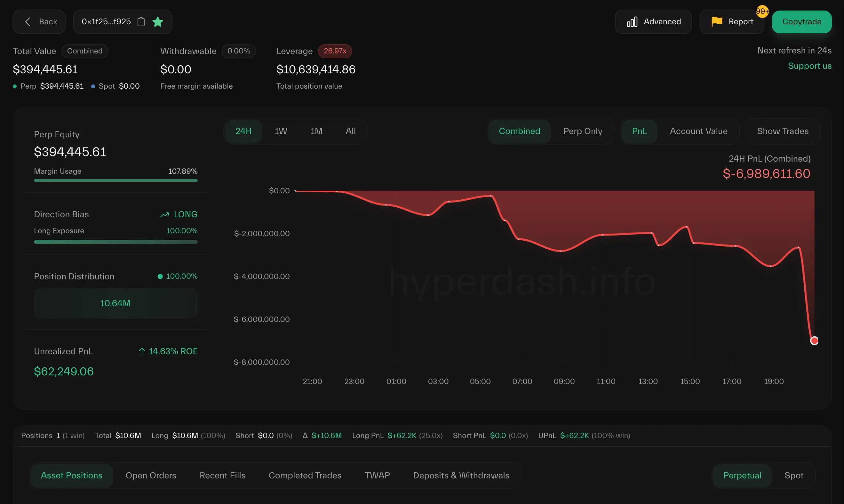This screenshot has width=844, height=504.
Task: Open the Report button
Action: click(x=732, y=22)
